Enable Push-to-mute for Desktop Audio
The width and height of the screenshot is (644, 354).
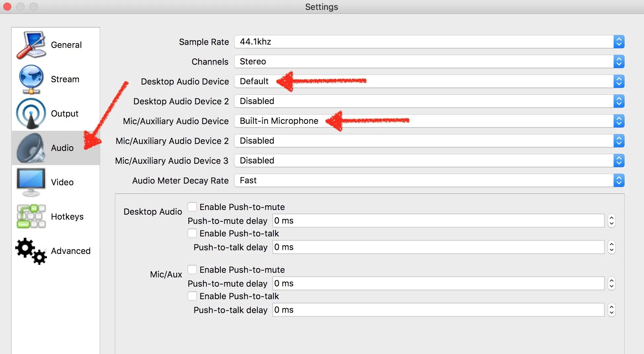coord(192,207)
